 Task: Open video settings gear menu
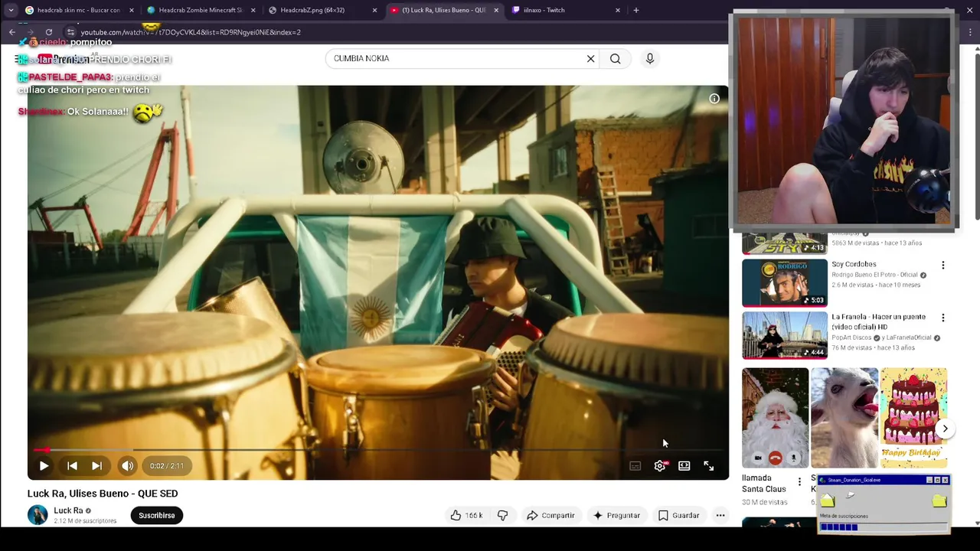660,465
